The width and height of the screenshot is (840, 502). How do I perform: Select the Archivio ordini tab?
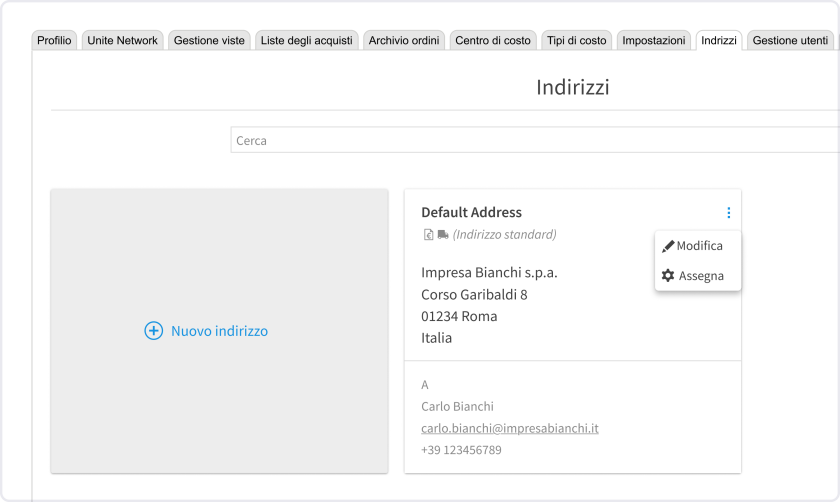point(404,41)
